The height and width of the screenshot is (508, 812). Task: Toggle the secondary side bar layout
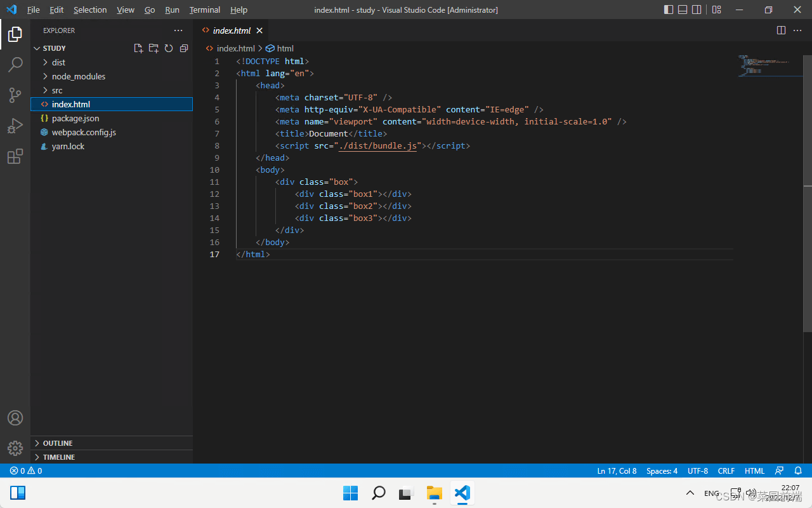tap(697, 10)
